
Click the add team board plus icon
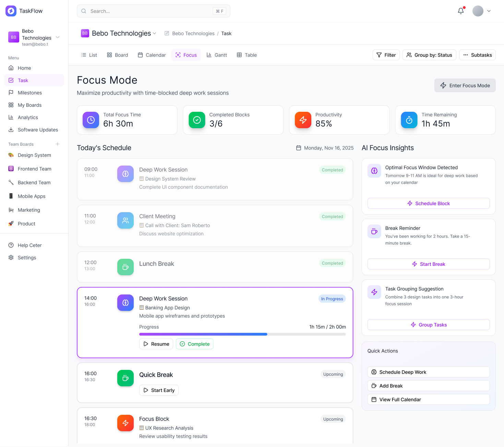(58, 144)
